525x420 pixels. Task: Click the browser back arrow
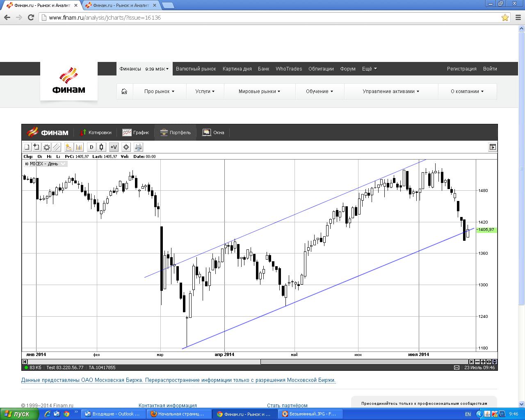(x=7, y=18)
